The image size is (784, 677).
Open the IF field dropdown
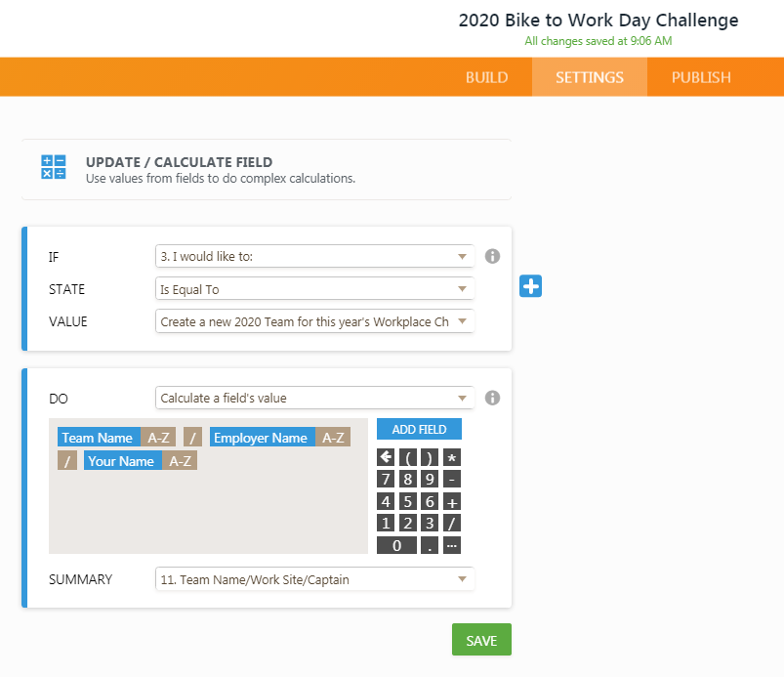313,256
